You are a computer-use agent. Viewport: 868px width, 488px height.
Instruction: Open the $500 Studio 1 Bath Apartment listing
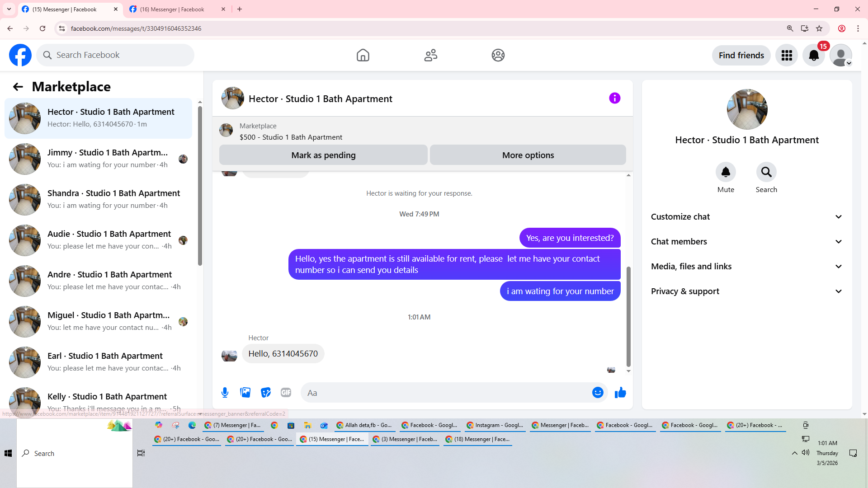[x=291, y=137]
